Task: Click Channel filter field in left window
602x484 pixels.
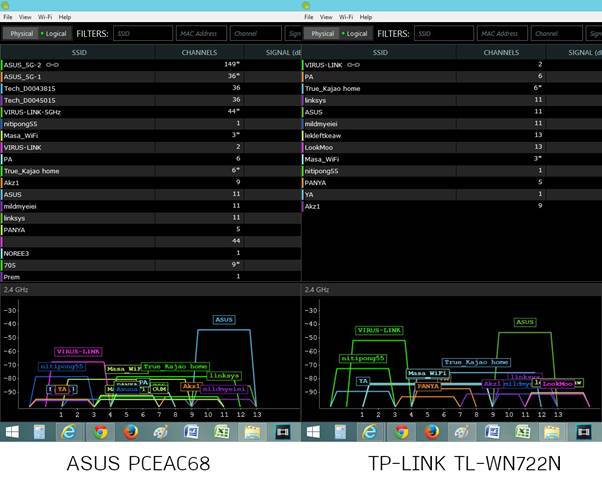Action: [256, 33]
